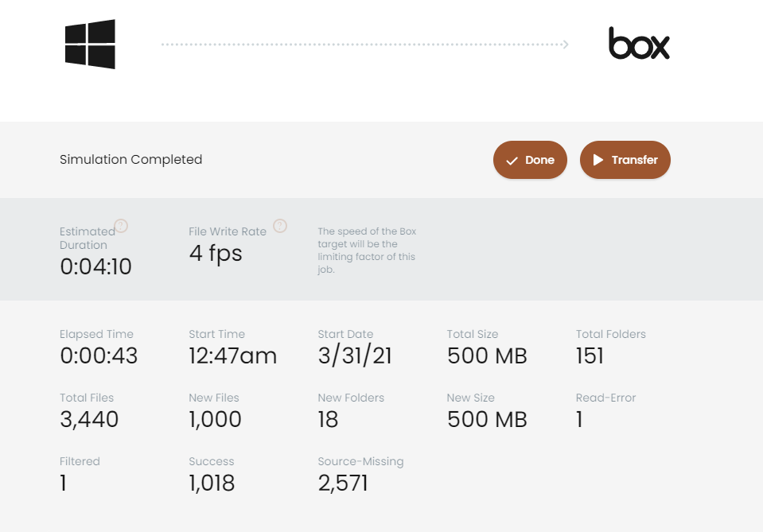Click the Box destination logo

639,43
